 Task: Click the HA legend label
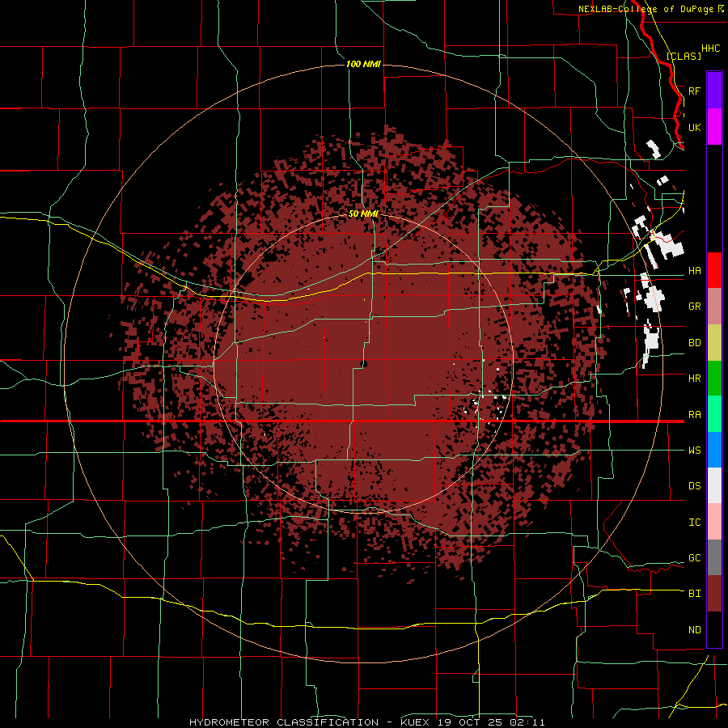pos(695,271)
